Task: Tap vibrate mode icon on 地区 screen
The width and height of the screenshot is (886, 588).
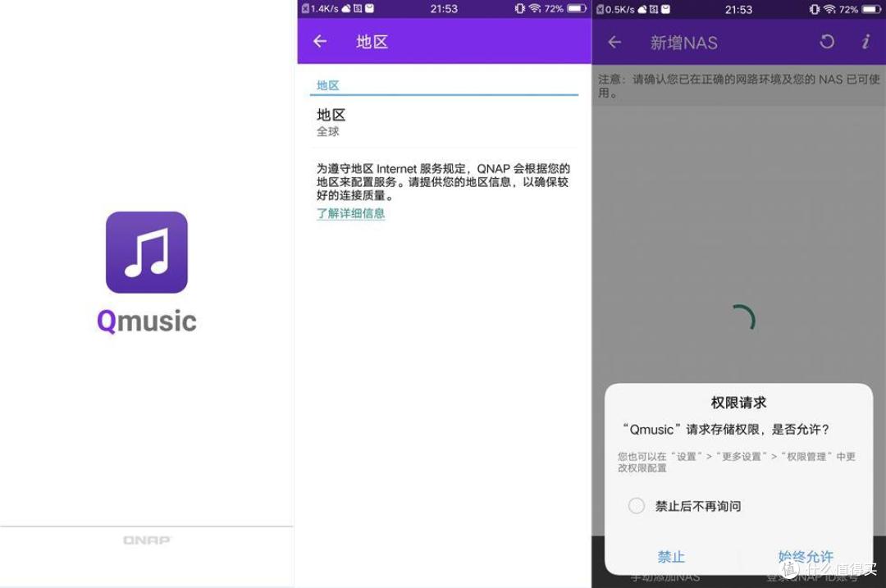Action: (520, 8)
